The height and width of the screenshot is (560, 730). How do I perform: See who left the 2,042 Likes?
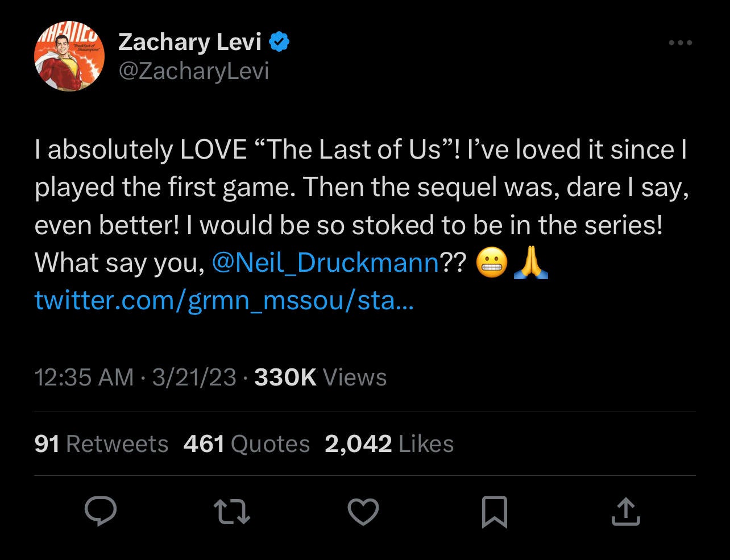coord(388,443)
